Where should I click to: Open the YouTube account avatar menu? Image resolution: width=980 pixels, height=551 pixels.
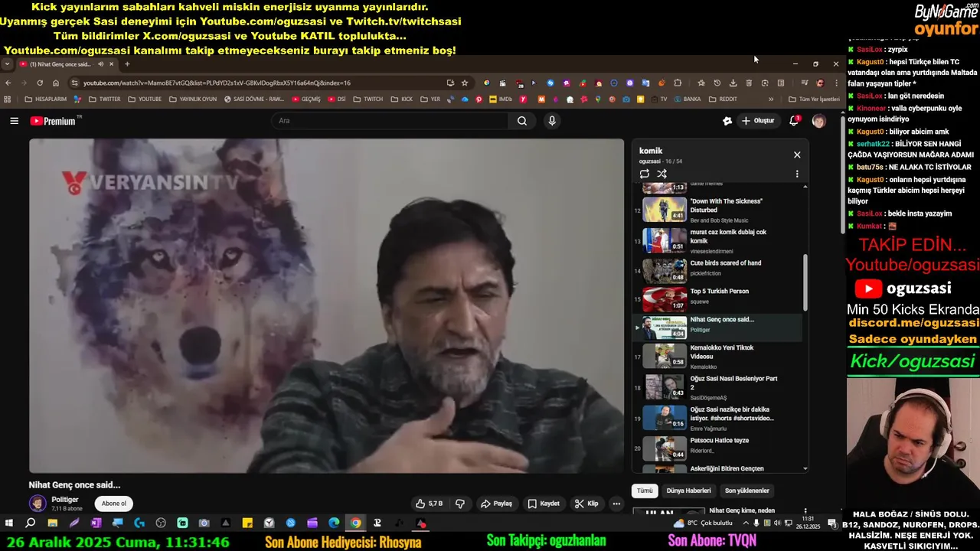pos(818,121)
